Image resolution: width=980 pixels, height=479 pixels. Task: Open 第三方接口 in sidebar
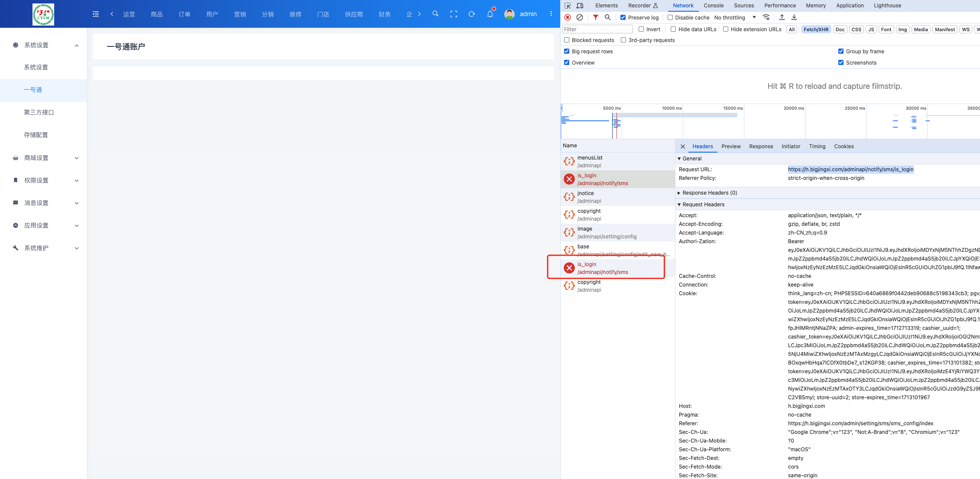tap(39, 112)
